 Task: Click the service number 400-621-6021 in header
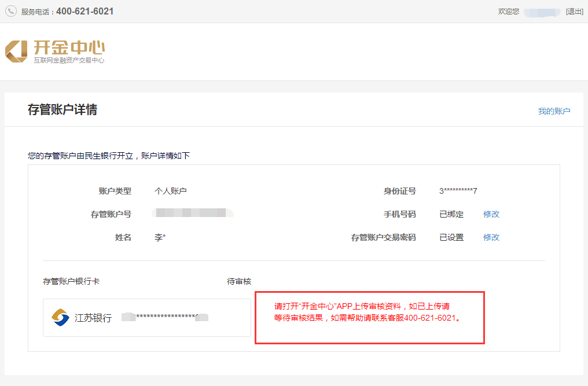(x=84, y=12)
